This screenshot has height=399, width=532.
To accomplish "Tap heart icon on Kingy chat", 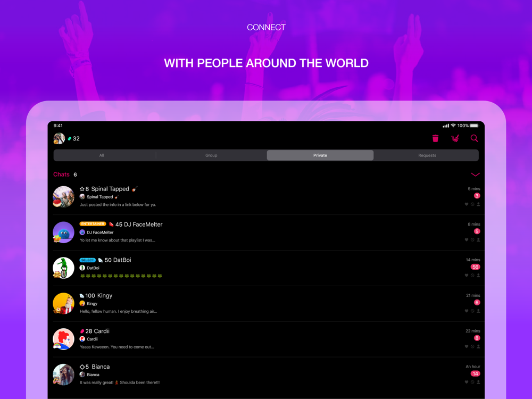I will tap(467, 311).
